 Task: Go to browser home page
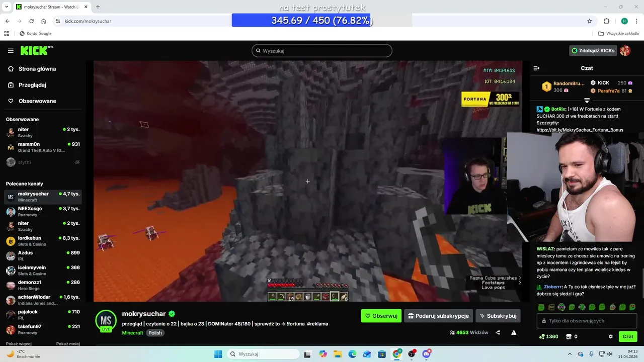pyautogui.click(x=44, y=21)
